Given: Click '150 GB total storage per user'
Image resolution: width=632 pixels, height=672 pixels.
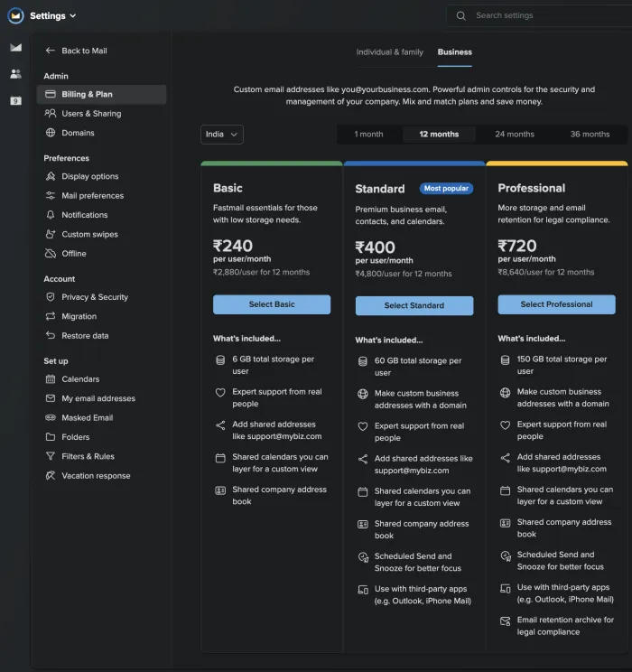Looking at the screenshot, I should coord(562,365).
